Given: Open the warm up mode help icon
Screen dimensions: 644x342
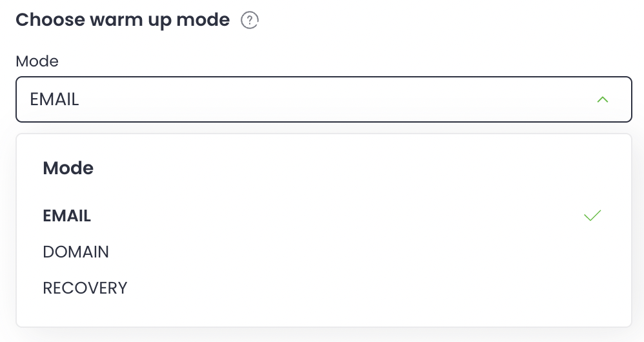Looking at the screenshot, I should [249, 21].
